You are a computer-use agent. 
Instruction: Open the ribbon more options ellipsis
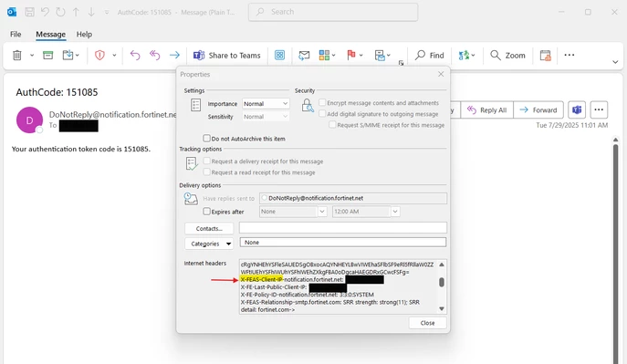[569, 55]
